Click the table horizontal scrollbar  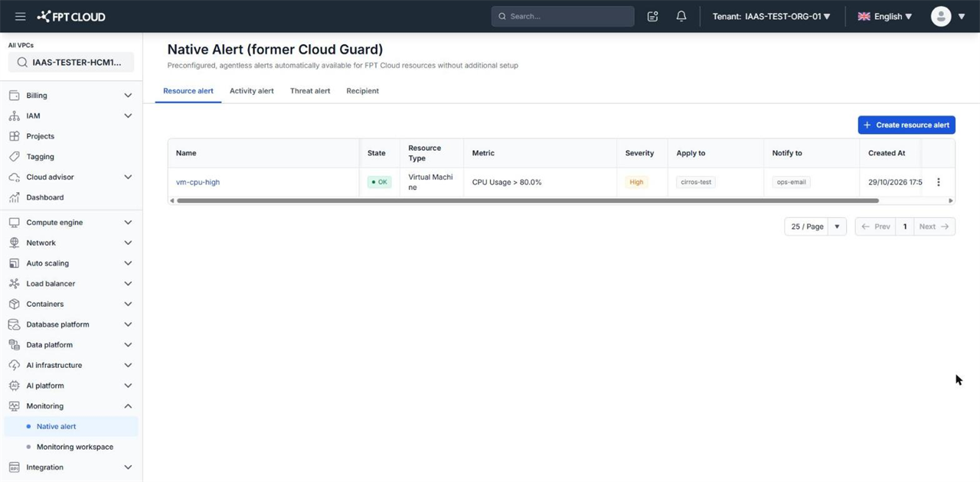(x=528, y=200)
